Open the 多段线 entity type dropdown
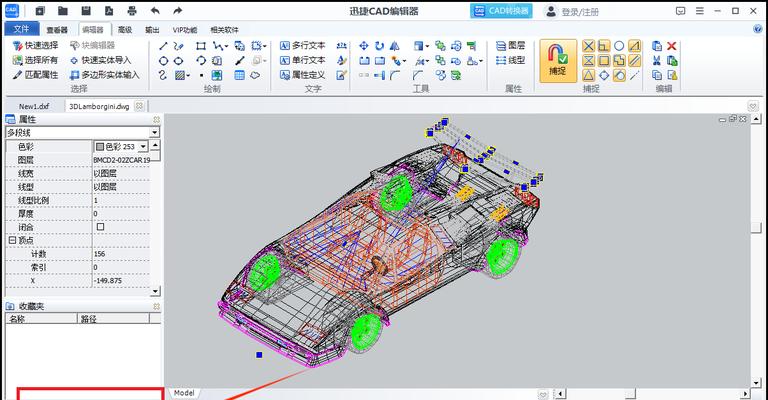768x400 pixels. click(155, 133)
